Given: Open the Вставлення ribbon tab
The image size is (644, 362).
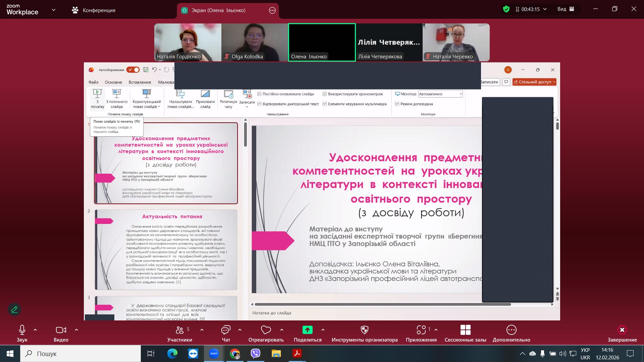Looking at the screenshot, I should 140,82.
